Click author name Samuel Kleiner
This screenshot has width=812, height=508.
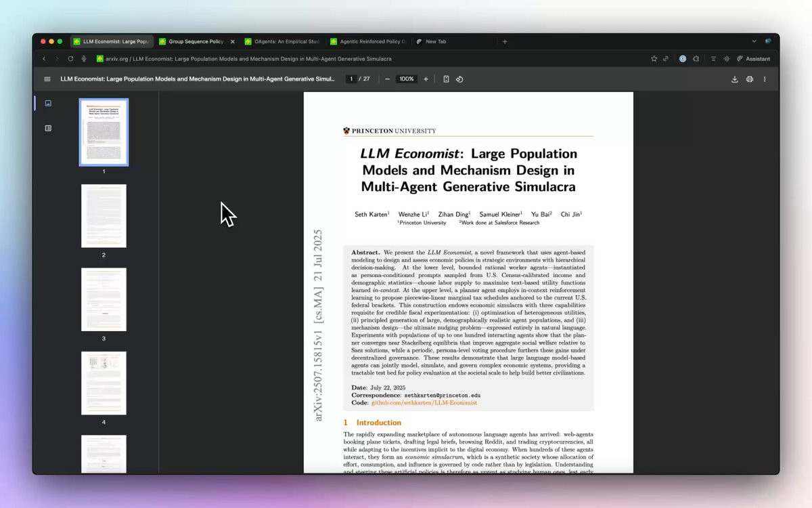(501, 214)
